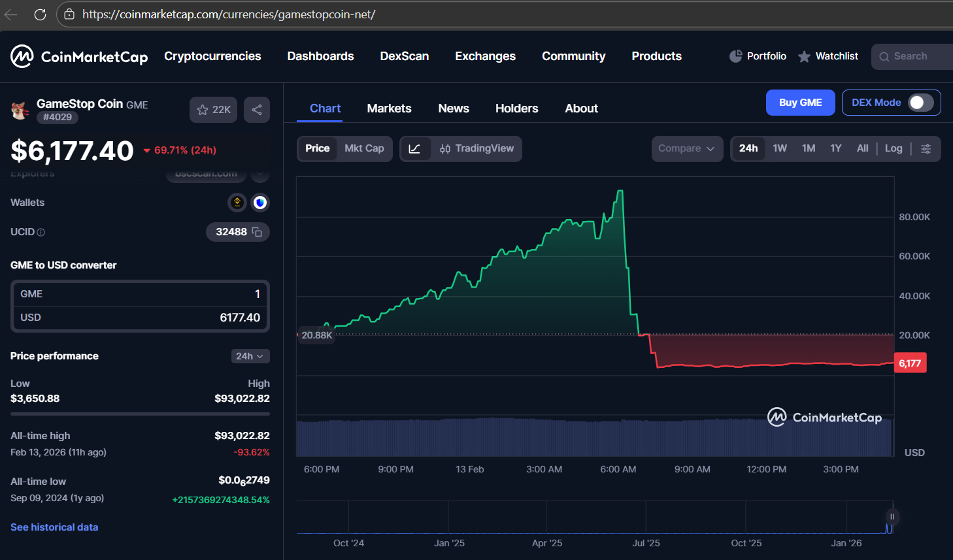Screen dimensions: 953x560
Task: Click the browser address bar URL
Action: (229, 14)
